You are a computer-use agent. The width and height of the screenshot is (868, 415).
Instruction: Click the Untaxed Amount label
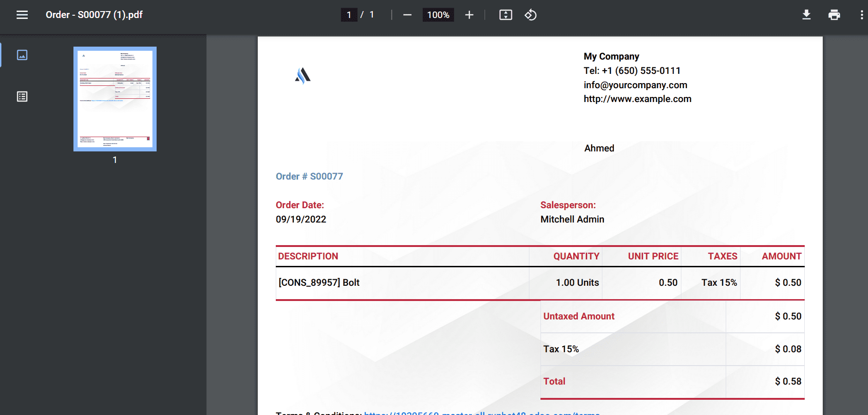(579, 316)
